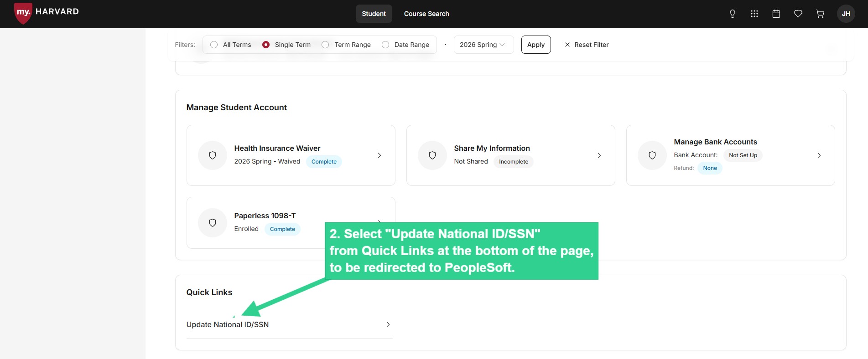The width and height of the screenshot is (868, 359).
Task: Open the JH user avatar menu
Action: [846, 14]
